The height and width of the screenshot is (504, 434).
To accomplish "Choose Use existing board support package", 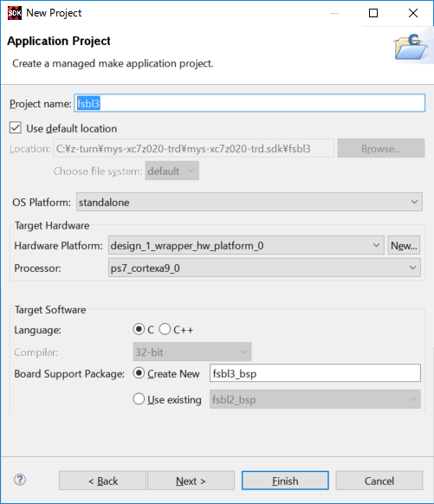I will pos(139,399).
